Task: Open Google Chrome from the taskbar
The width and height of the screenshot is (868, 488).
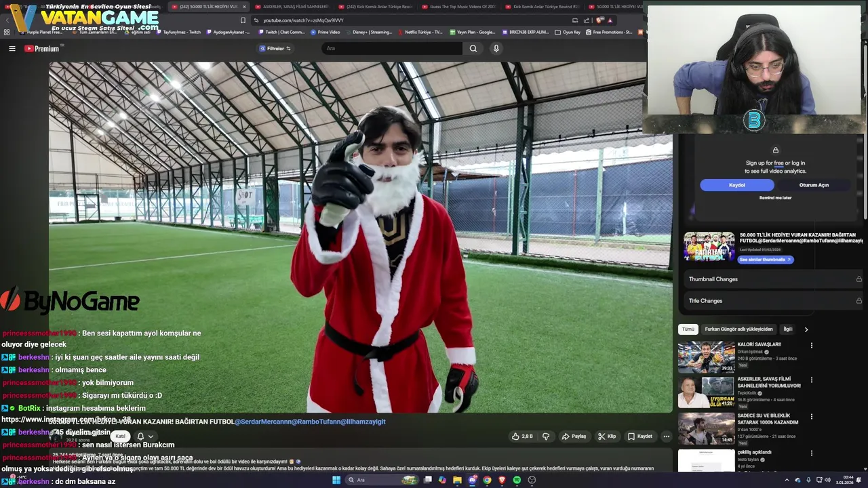Action: 487,480
